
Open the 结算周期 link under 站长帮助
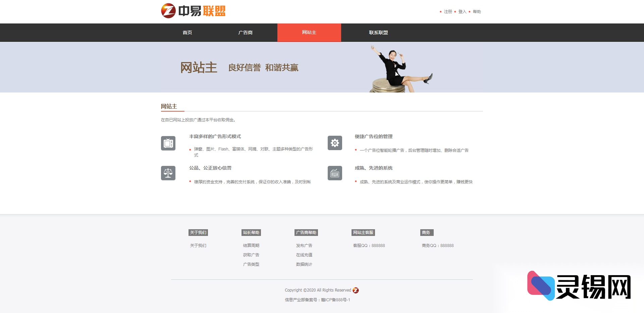(251, 245)
